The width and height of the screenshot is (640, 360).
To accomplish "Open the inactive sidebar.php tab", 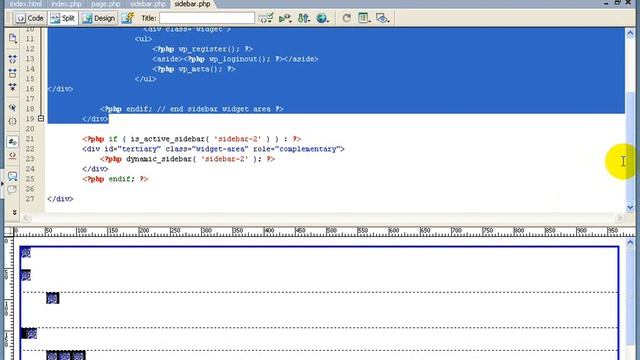I will (x=147, y=4).
